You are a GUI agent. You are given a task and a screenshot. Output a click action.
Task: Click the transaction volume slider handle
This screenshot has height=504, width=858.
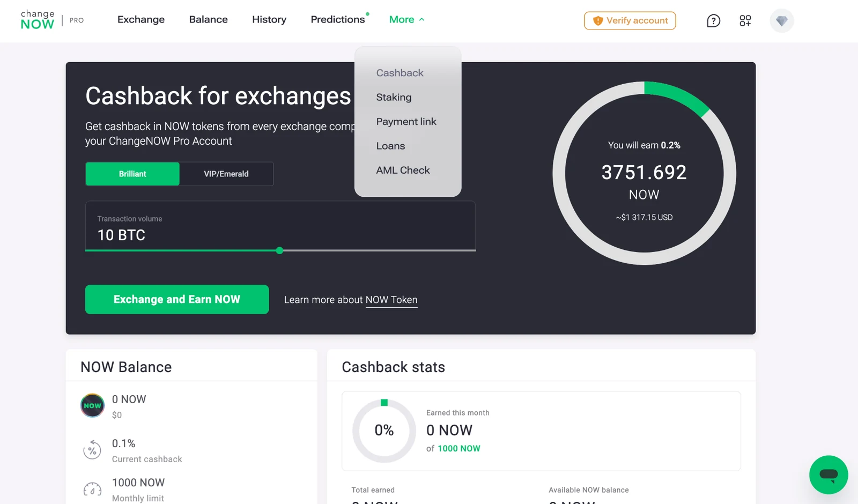coord(279,250)
